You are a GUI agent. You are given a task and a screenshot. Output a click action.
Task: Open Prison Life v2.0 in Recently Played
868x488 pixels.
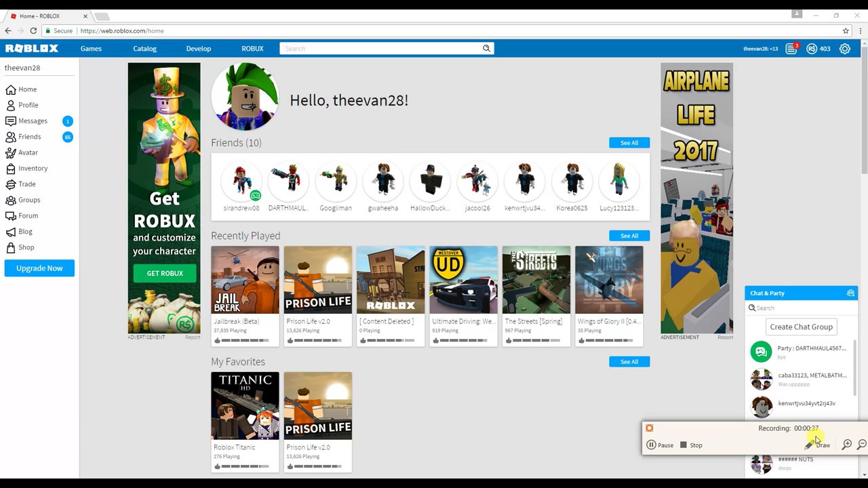pos(318,280)
